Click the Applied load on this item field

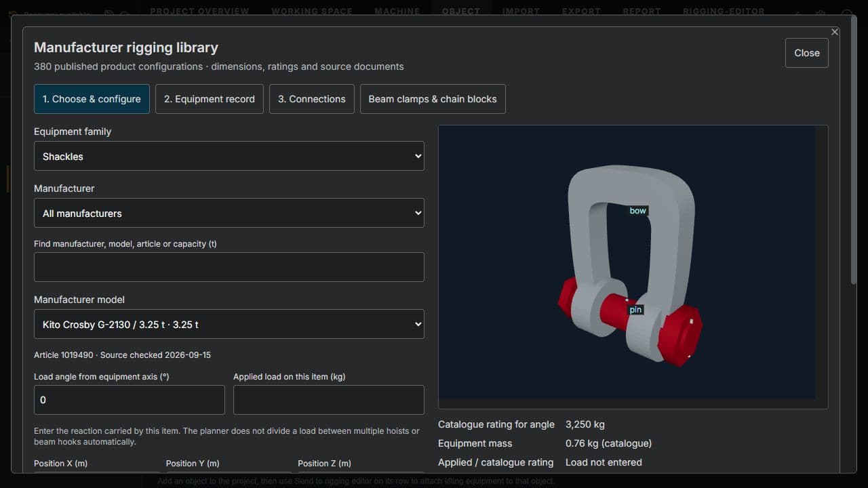(329, 400)
